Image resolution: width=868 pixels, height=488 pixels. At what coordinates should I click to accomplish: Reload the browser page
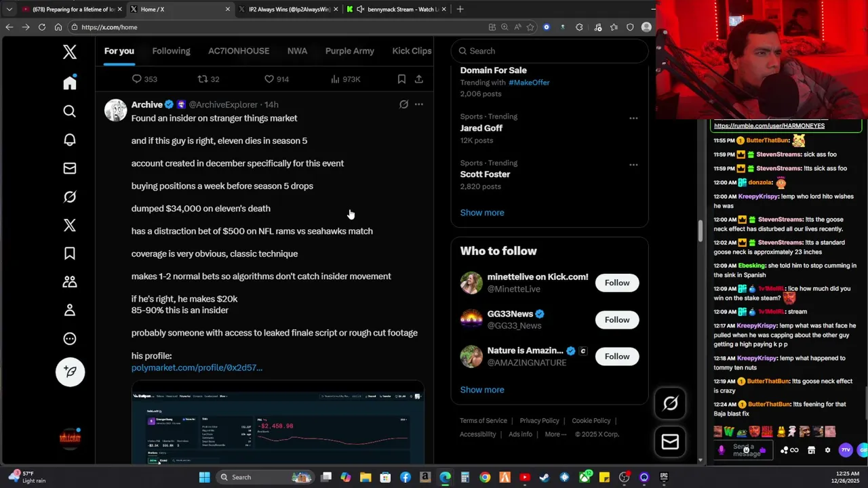pos(42,27)
